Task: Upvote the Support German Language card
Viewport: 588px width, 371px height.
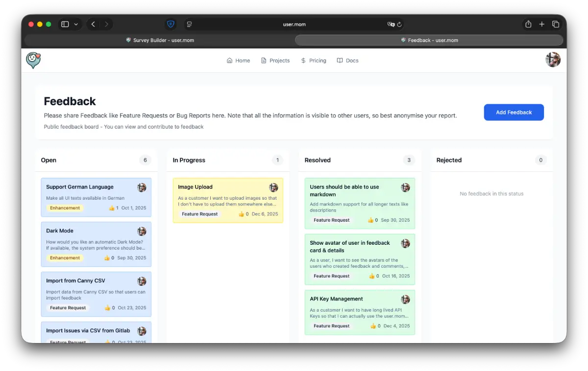Action: coord(112,208)
